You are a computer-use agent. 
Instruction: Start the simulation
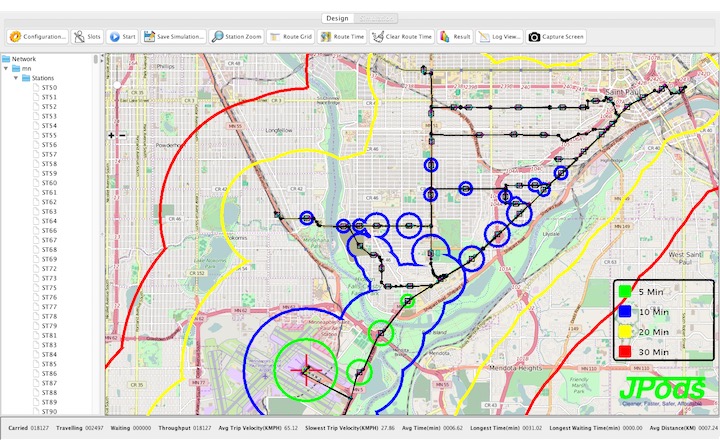[122, 36]
